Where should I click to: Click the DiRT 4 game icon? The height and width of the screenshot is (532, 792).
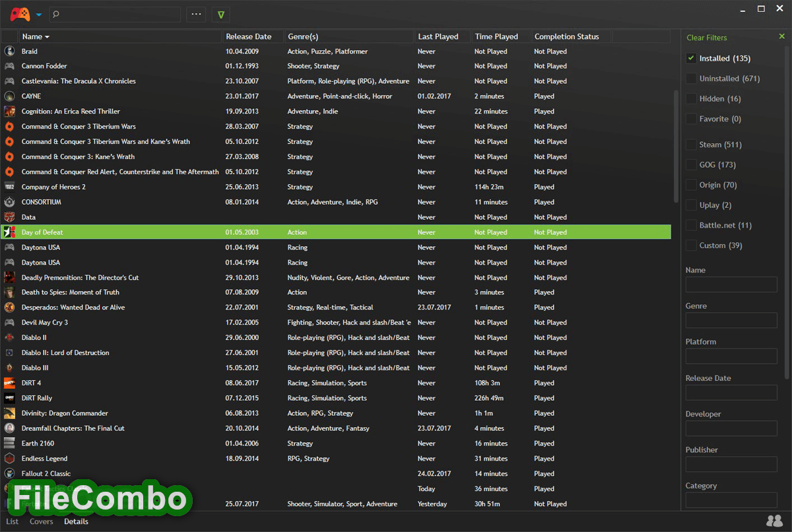click(x=9, y=383)
